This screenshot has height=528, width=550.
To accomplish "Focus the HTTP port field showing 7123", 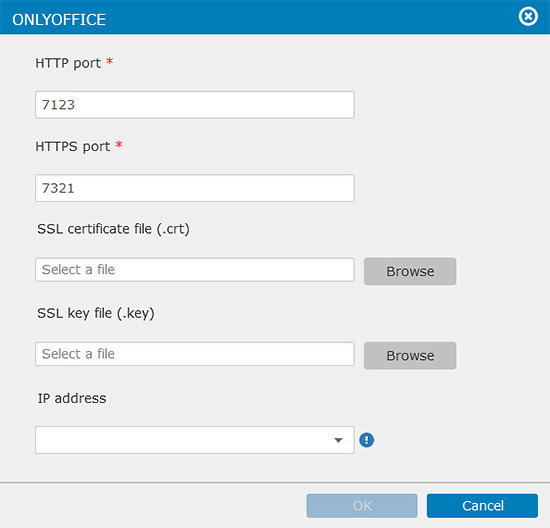I will [x=195, y=105].
